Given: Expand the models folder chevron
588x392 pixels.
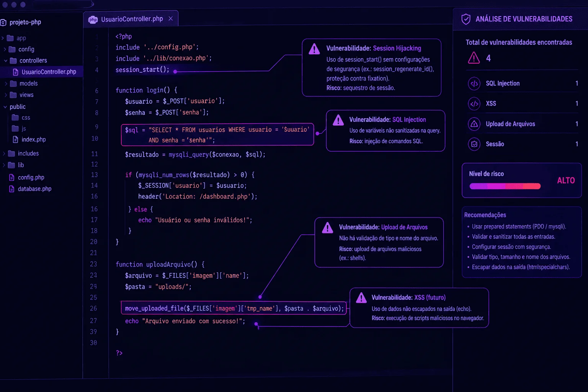Looking at the screenshot, I should 6,83.
